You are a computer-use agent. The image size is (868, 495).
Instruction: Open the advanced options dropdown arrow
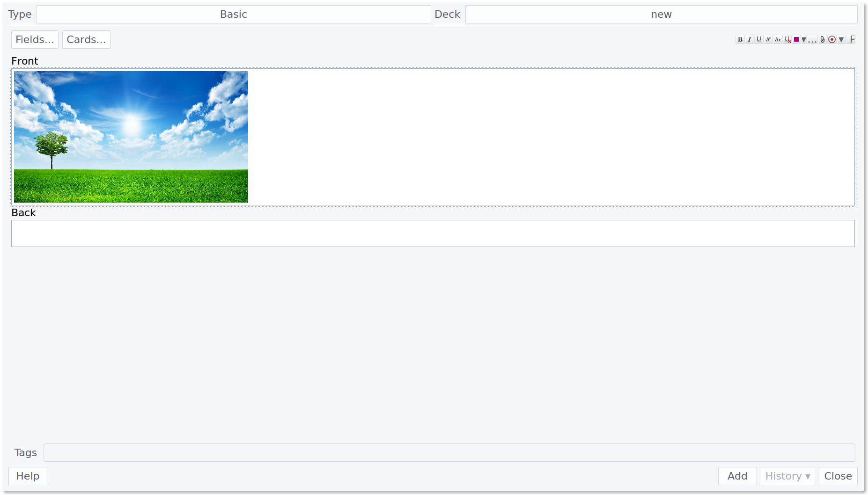(841, 40)
